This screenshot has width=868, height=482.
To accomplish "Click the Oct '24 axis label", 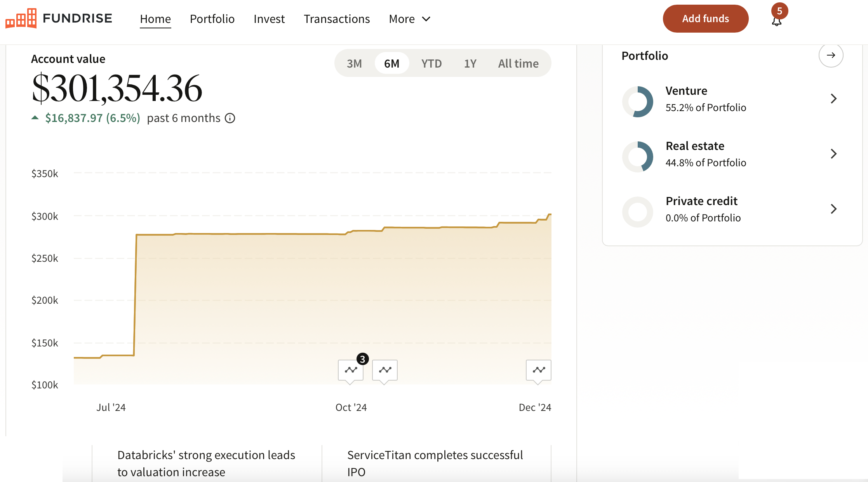I will [351, 407].
